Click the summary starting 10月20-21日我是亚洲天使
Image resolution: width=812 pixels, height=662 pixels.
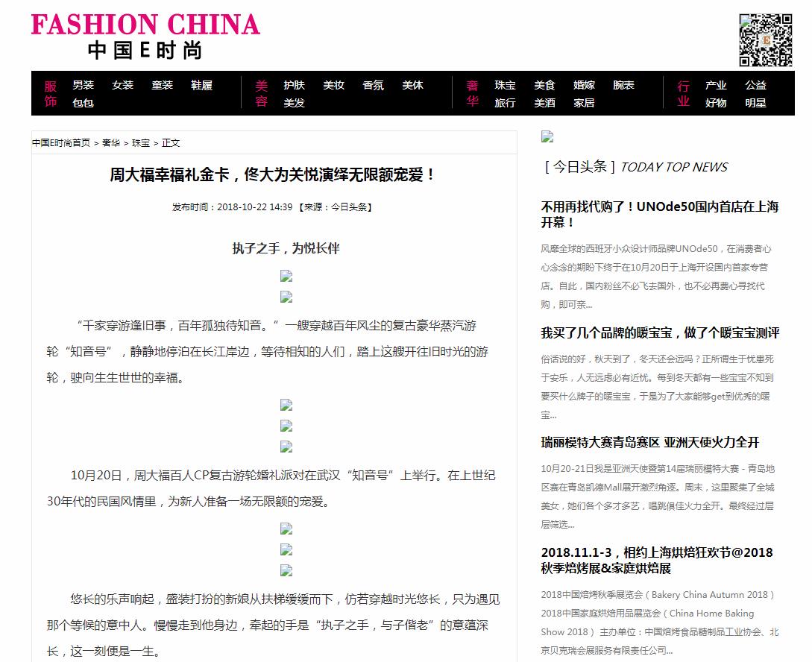(x=658, y=497)
